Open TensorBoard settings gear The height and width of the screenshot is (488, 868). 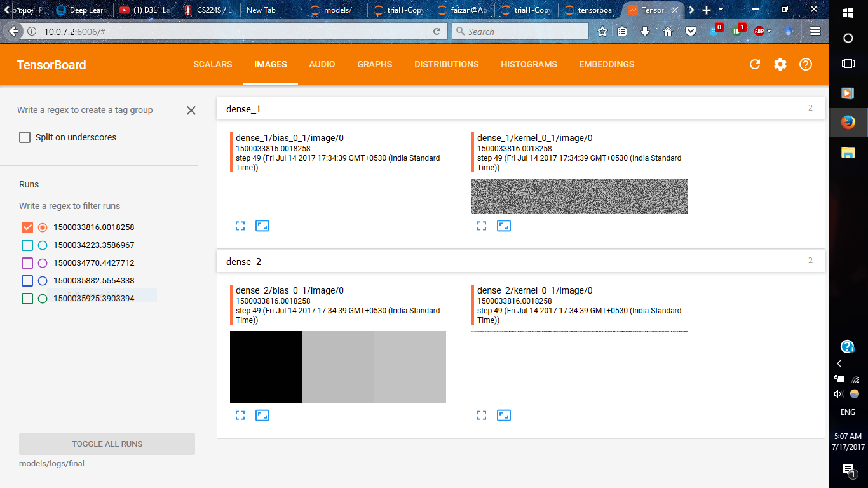point(780,64)
